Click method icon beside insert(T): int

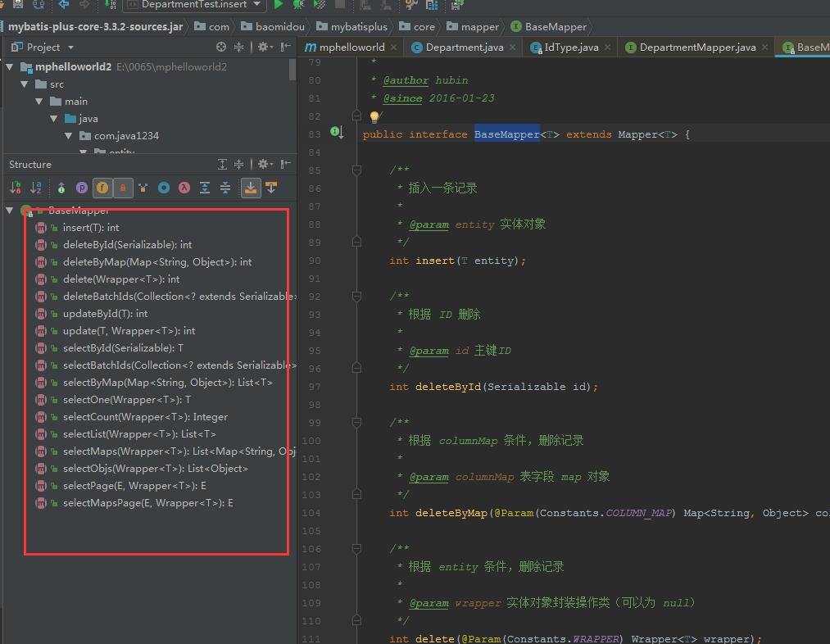[x=41, y=228]
